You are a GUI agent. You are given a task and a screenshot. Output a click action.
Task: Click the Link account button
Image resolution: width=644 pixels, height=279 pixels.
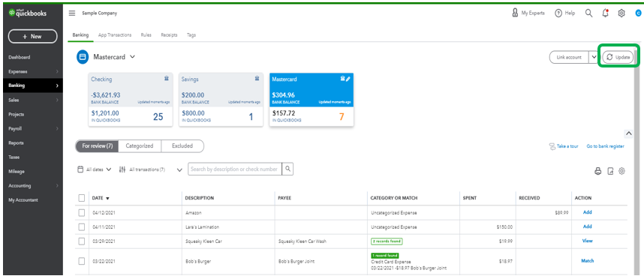569,57
